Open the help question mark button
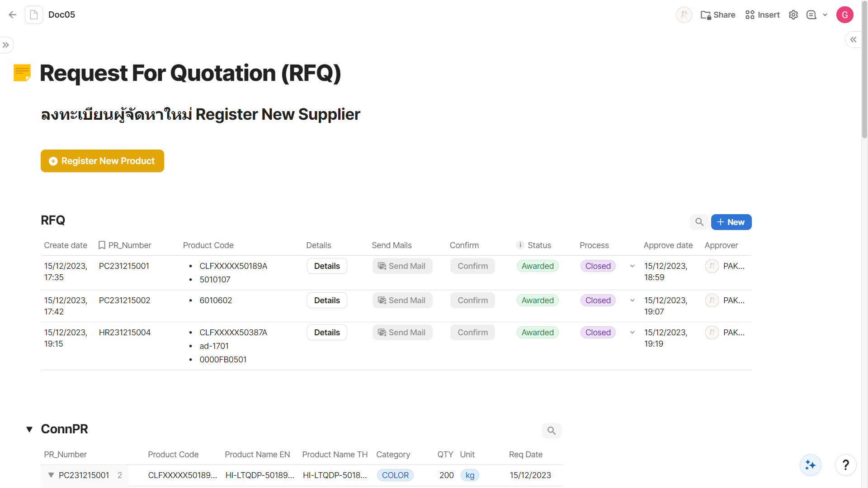This screenshot has height=488, width=868. coord(845,465)
